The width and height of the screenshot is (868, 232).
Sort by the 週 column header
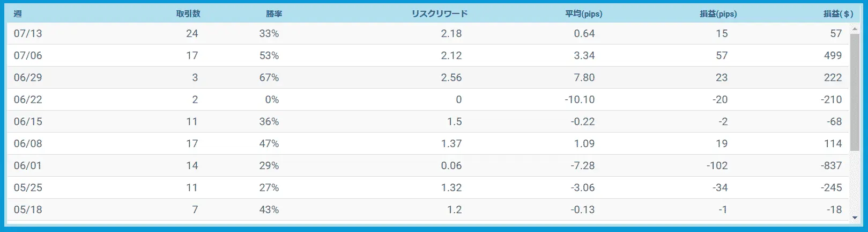point(18,14)
